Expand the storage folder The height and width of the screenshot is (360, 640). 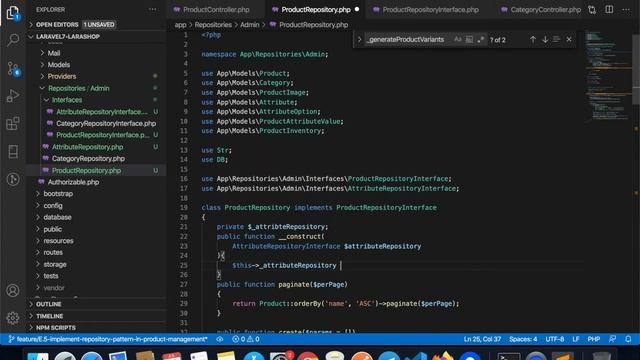[55, 264]
